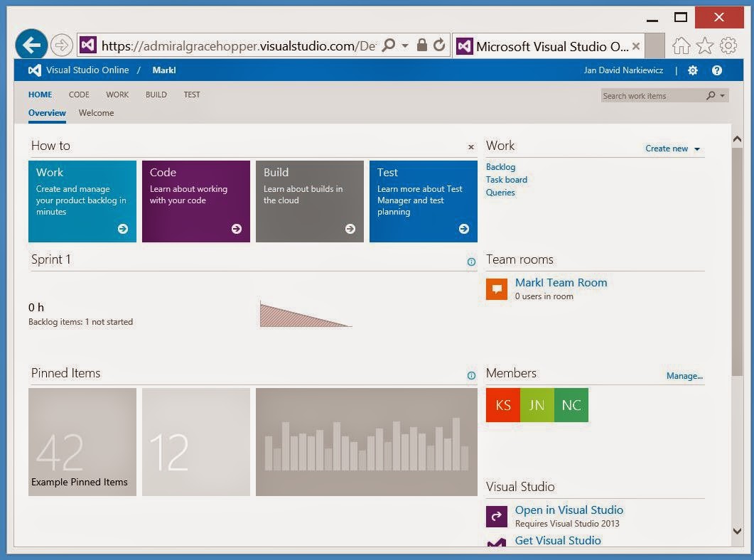Open the 42 Example Pinned Items tile
This screenshot has width=754, height=560.
(x=82, y=442)
